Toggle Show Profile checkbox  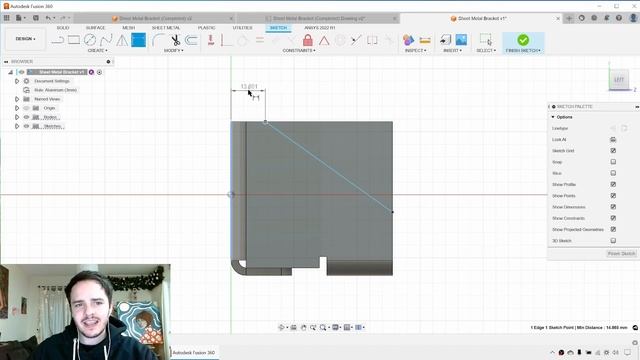coord(613,184)
